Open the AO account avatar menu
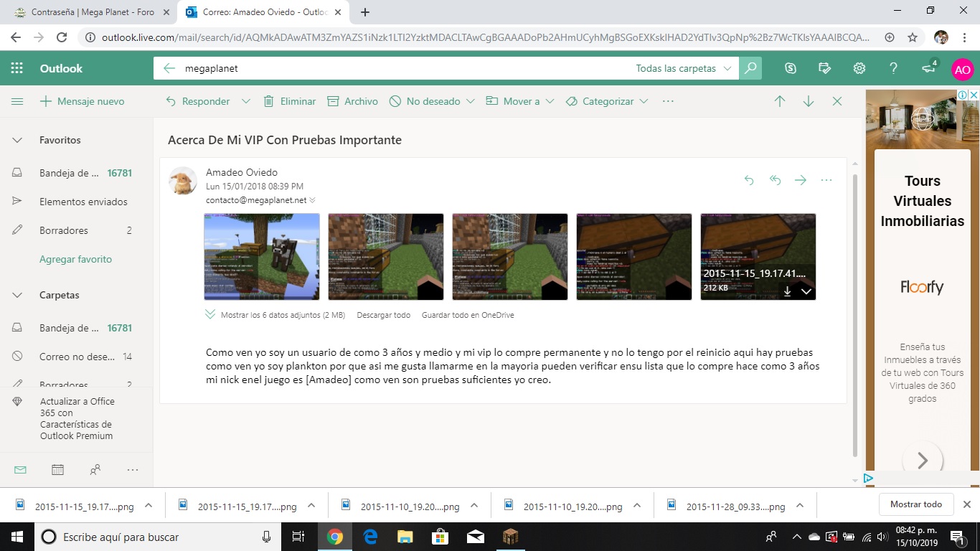The image size is (980, 551). [x=962, y=70]
